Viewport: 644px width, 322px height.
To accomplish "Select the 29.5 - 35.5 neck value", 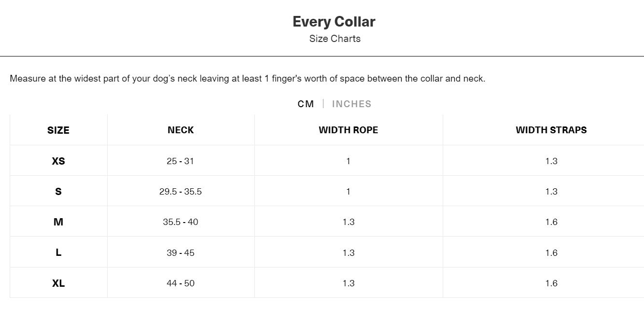I will 181,191.
